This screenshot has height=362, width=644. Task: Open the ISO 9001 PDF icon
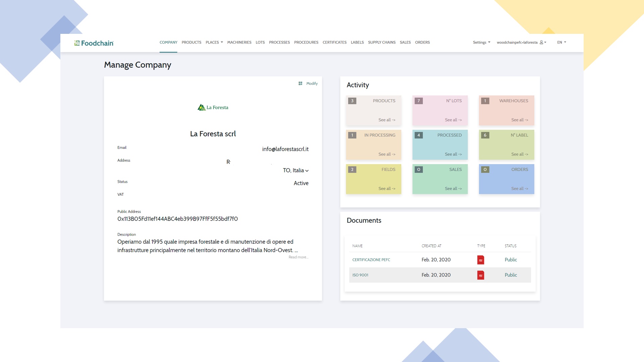click(x=481, y=275)
